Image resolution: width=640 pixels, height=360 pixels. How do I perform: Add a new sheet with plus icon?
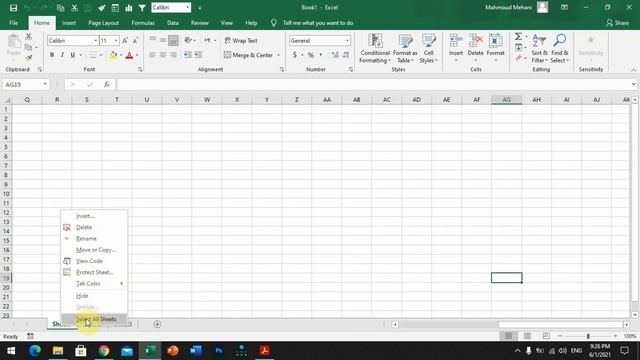(157, 324)
